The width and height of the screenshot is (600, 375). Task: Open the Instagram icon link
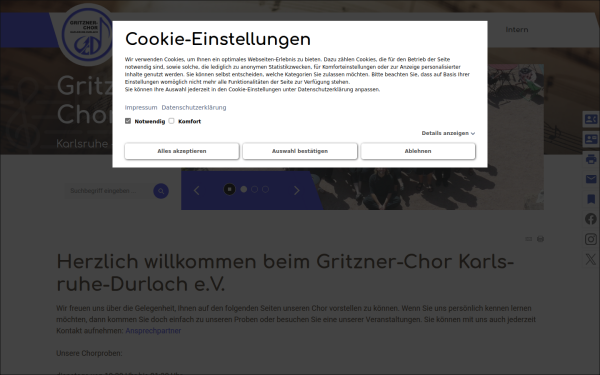[x=591, y=239]
